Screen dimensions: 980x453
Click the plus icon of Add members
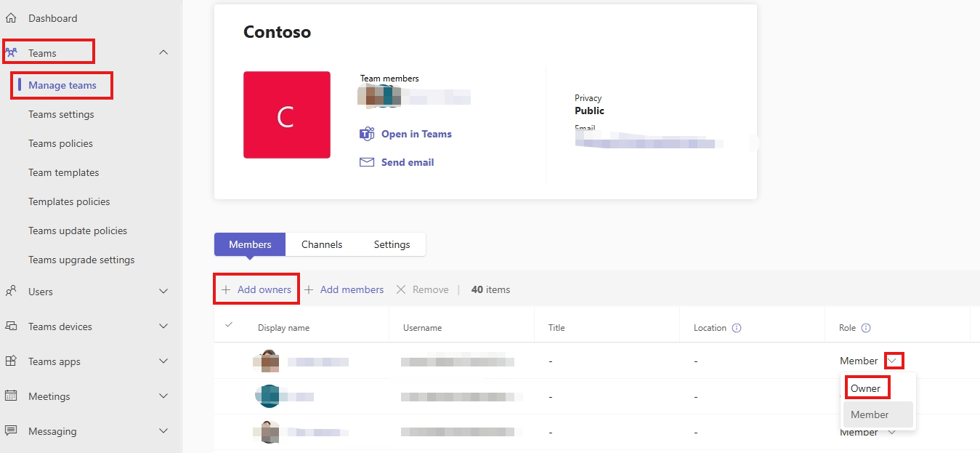(309, 289)
